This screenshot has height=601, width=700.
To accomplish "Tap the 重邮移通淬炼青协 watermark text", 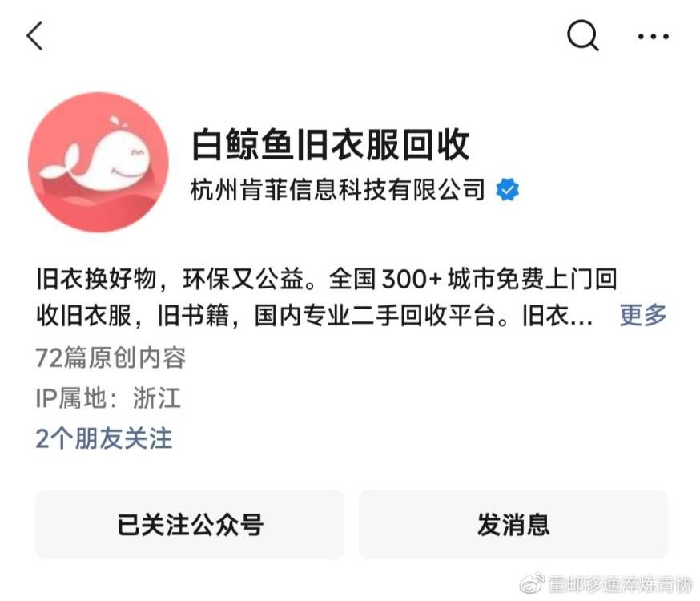I will [x=620, y=584].
